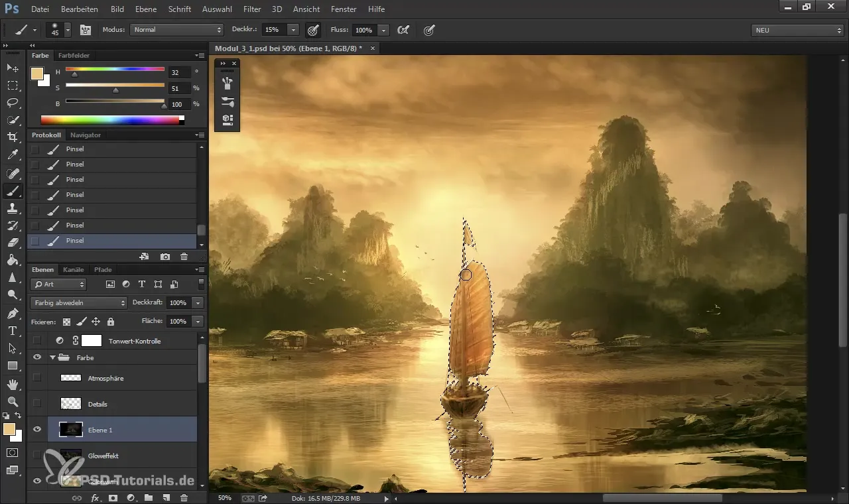The height and width of the screenshot is (504, 849).
Task: Add a layer mask
Action: (x=113, y=497)
